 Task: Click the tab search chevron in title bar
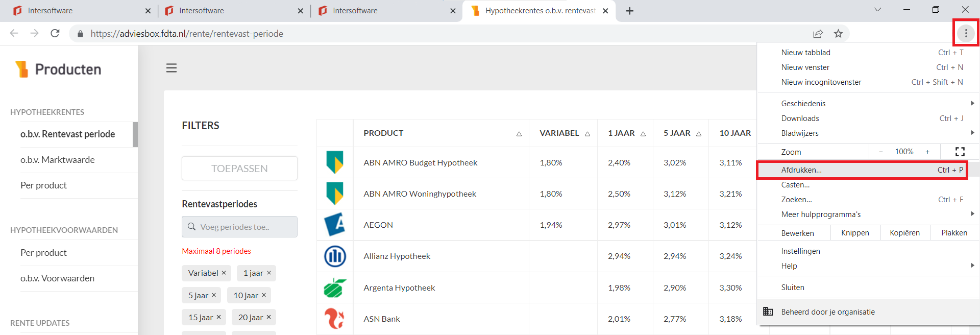pyautogui.click(x=877, y=10)
